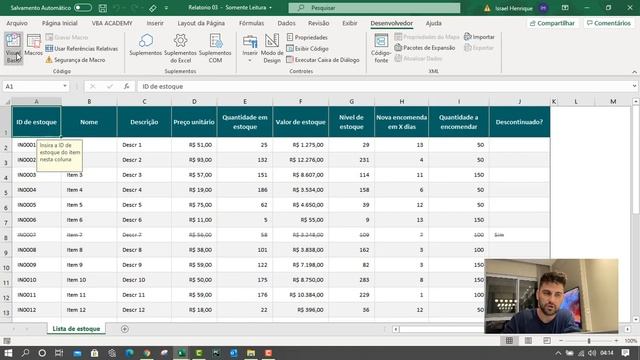The width and height of the screenshot is (640, 360).
Task: Open the Macros dialog
Action: pyautogui.click(x=33, y=45)
